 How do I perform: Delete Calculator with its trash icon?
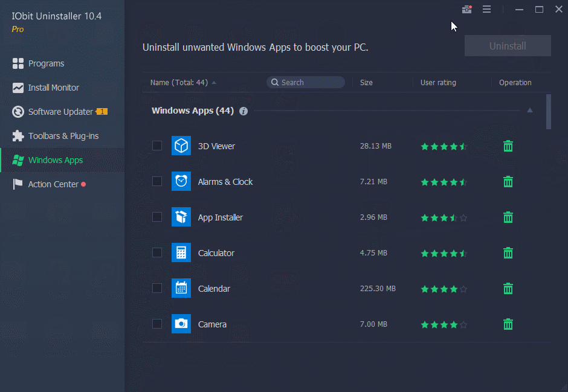click(x=508, y=252)
